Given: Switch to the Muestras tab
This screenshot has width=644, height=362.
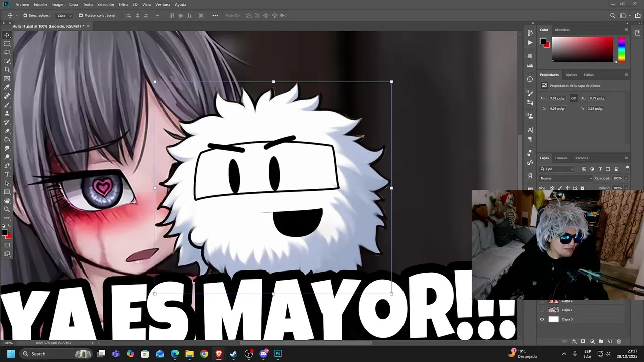Looking at the screenshot, I should [562, 30].
